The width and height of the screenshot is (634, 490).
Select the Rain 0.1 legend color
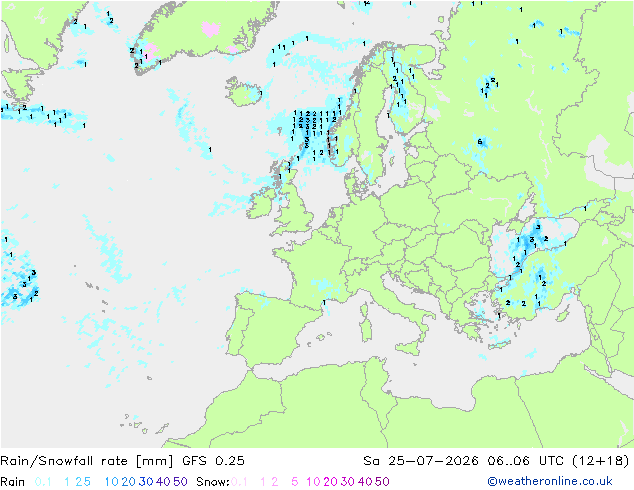point(43,482)
